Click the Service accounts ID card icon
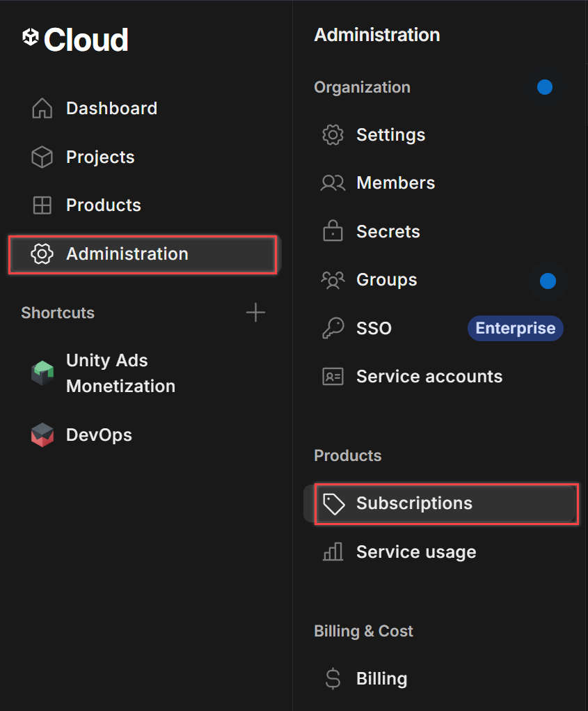This screenshot has width=588, height=711. (333, 376)
